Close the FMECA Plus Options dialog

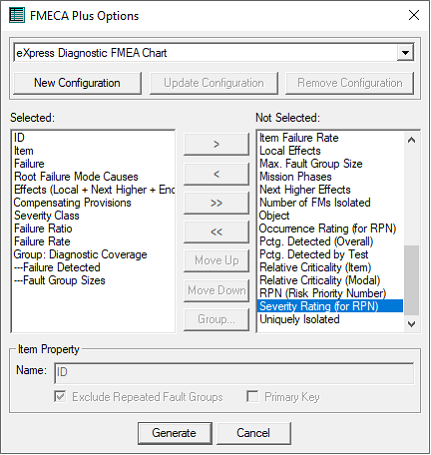(x=414, y=15)
